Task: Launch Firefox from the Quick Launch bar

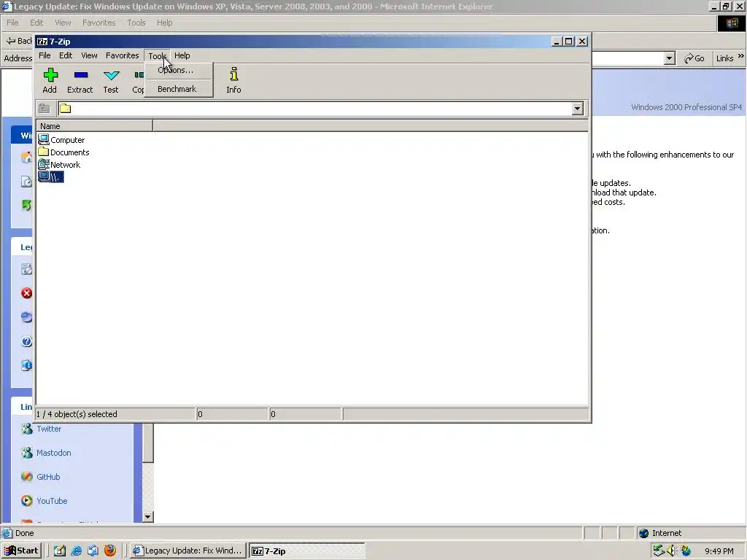Action: pos(110,551)
